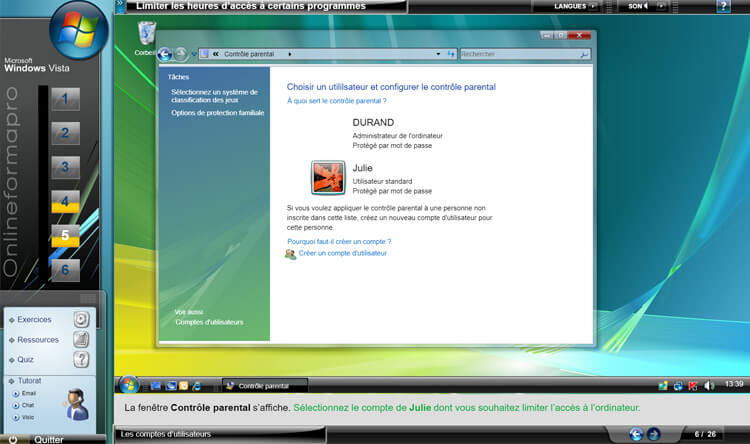
Task: Click the network tray icon
Action: pos(678,386)
